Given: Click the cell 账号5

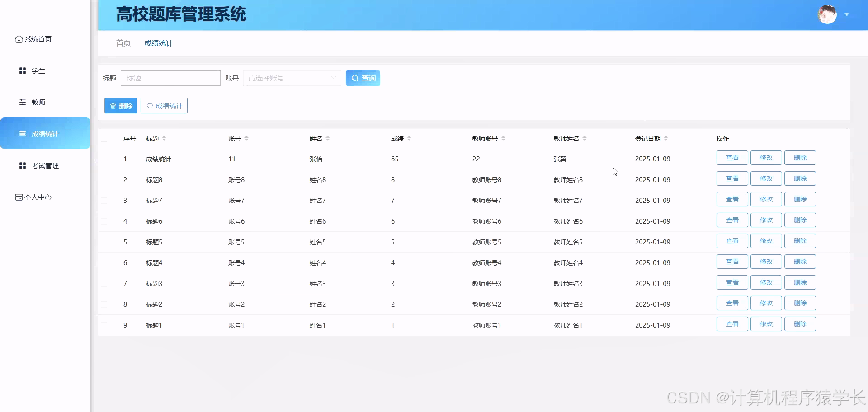Looking at the screenshot, I should tap(236, 242).
